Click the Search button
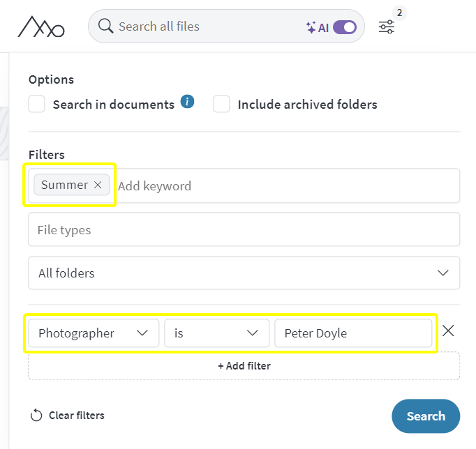476x449 pixels. pos(426,416)
